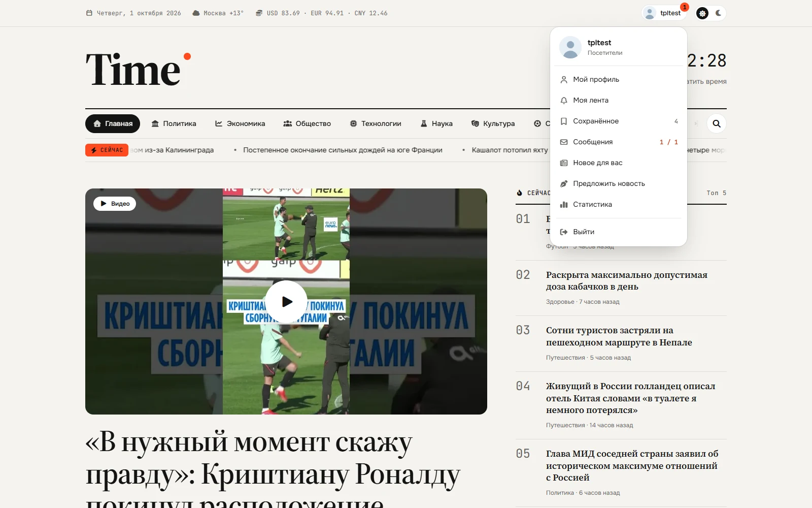
Task: Open the Ronaldo headline article
Action: click(x=273, y=467)
